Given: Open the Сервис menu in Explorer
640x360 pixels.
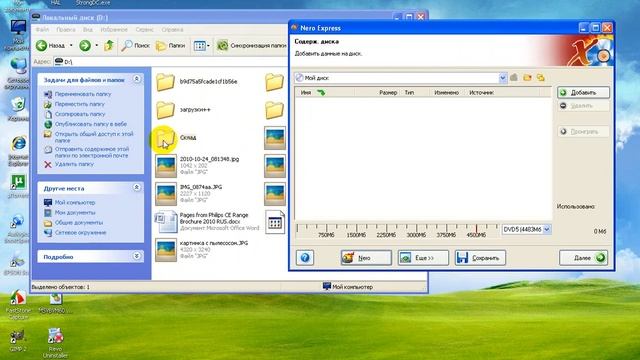Looking at the screenshot, I should (144, 29).
